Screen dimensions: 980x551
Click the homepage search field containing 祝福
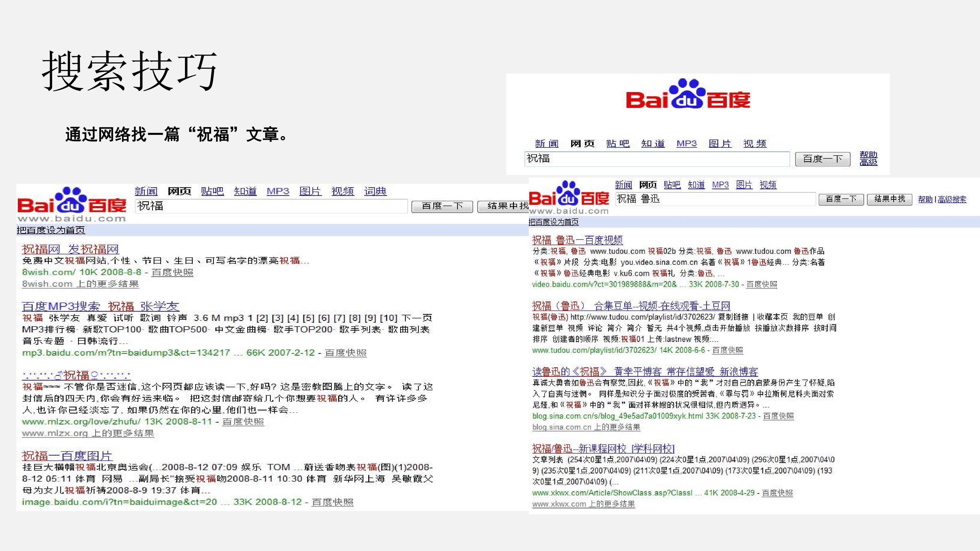tap(657, 159)
